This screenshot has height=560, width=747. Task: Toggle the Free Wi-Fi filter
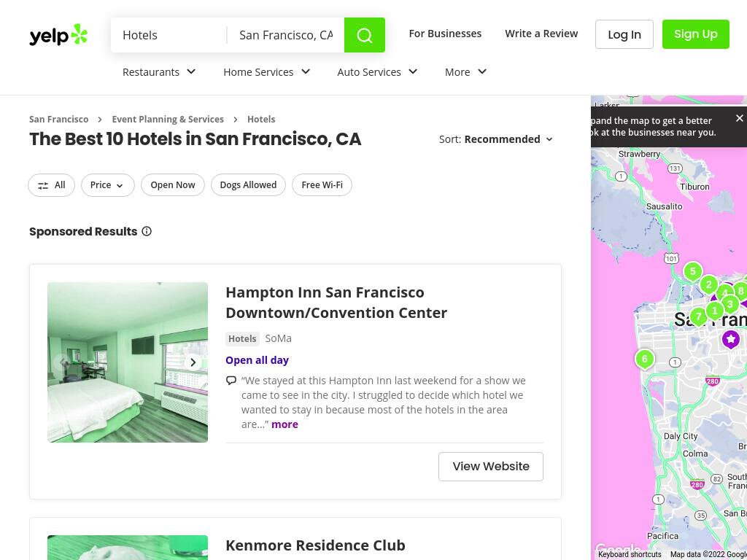322,184
